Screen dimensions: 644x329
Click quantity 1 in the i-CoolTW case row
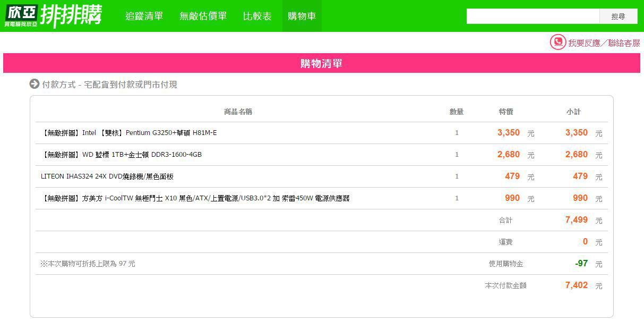tap(457, 198)
